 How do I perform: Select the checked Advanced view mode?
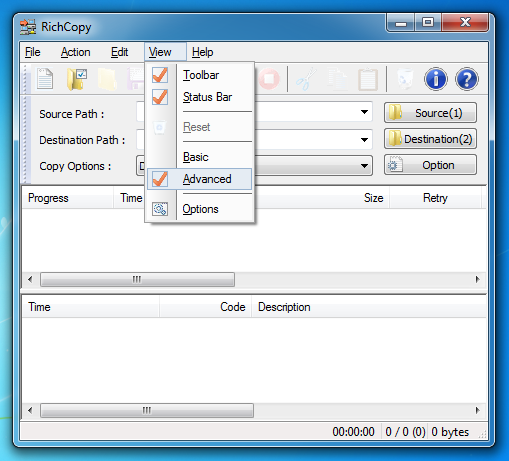click(x=199, y=179)
